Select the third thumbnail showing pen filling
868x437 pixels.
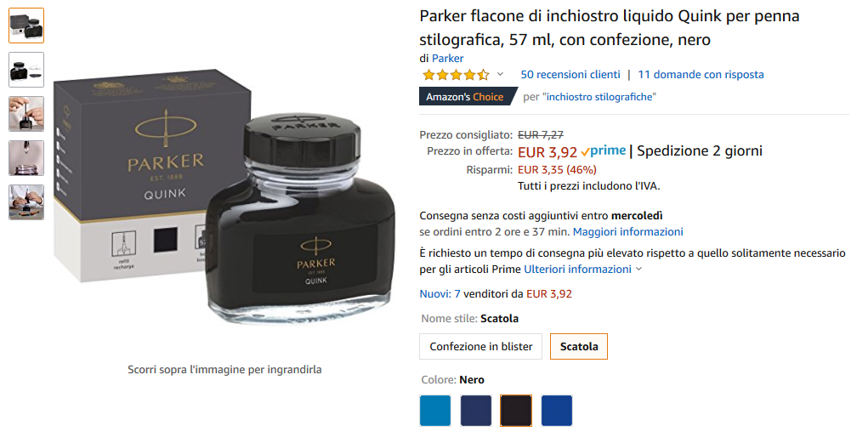click(x=26, y=114)
